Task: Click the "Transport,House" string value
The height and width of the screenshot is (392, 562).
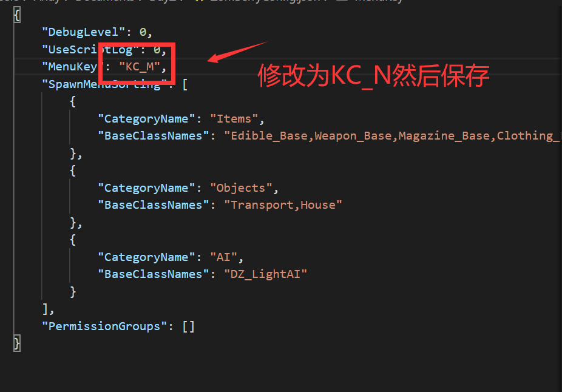Action: pos(283,205)
